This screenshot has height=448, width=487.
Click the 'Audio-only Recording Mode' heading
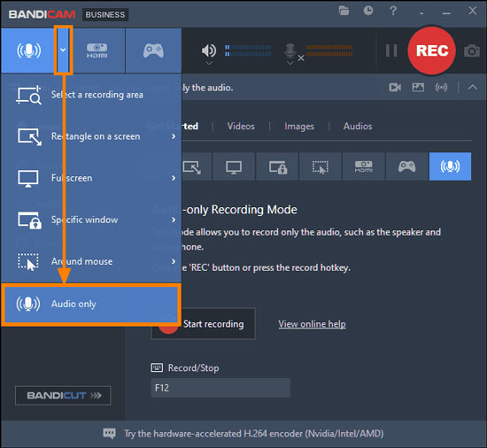click(225, 210)
